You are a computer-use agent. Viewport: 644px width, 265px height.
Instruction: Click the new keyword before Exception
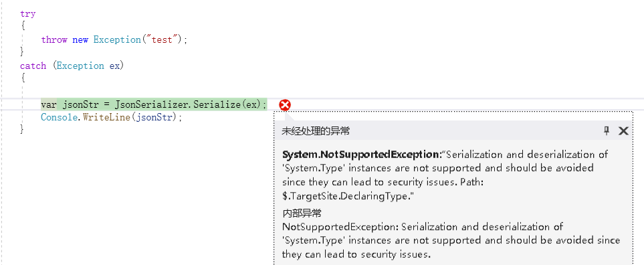tap(80, 40)
